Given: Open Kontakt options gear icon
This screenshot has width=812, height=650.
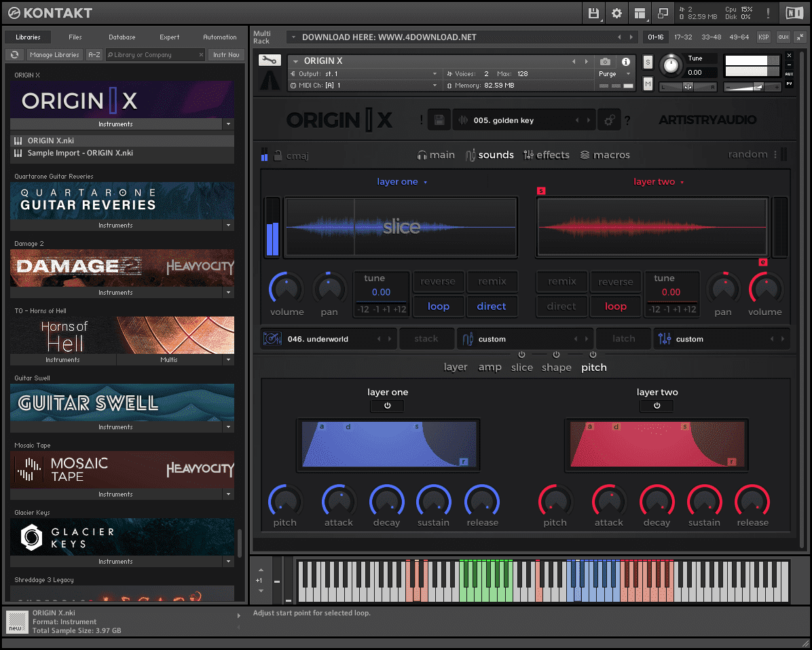Looking at the screenshot, I should [x=616, y=14].
